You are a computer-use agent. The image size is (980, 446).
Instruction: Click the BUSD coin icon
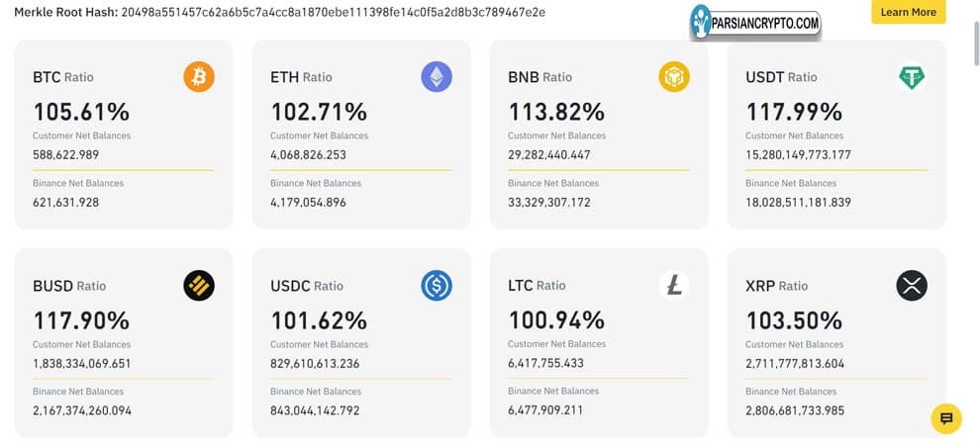pyautogui.click(x=199, y=286)
